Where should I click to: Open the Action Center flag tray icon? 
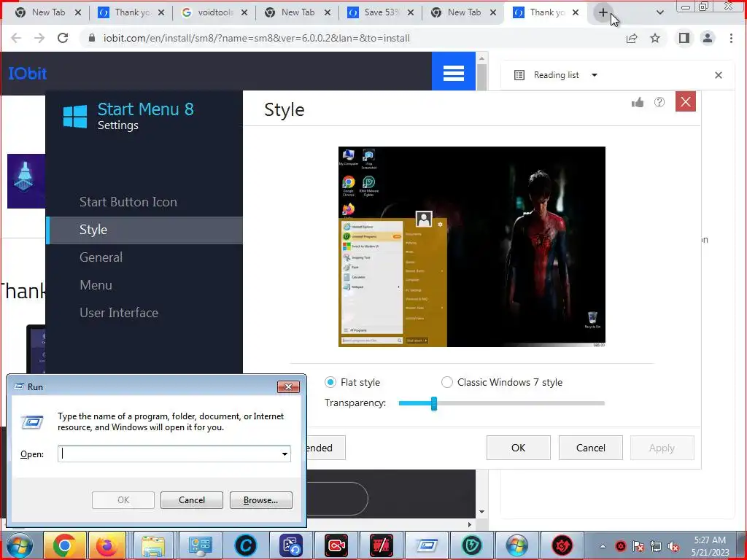click(638, 546)
